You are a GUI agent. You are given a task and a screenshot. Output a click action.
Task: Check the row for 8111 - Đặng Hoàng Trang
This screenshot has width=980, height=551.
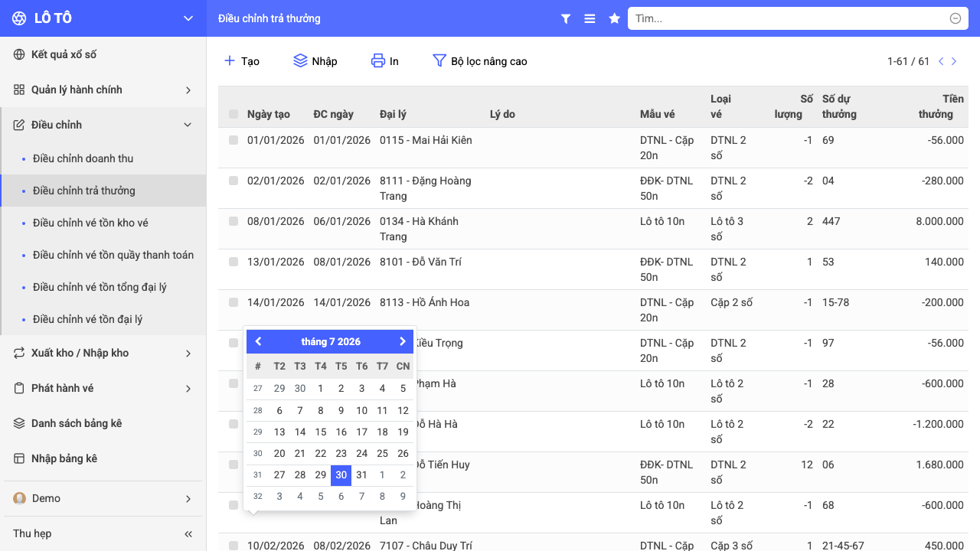point(234,181)
